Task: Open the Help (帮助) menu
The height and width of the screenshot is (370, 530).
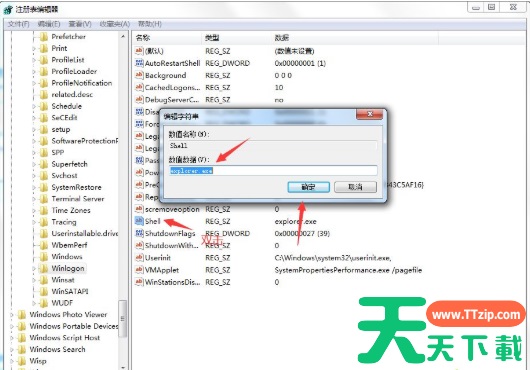Action: [x=150, y=24]
